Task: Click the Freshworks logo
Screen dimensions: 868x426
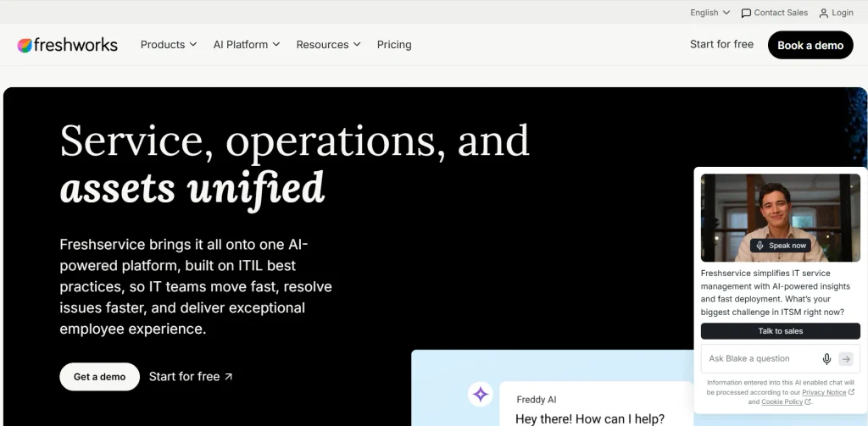Action: pyautogui.click(x=68, y=45)
